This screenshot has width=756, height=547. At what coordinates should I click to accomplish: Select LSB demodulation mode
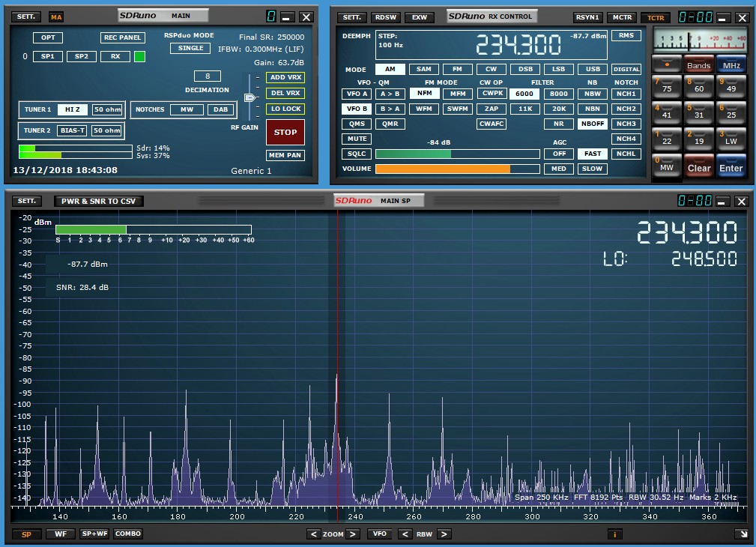point(558,69)
